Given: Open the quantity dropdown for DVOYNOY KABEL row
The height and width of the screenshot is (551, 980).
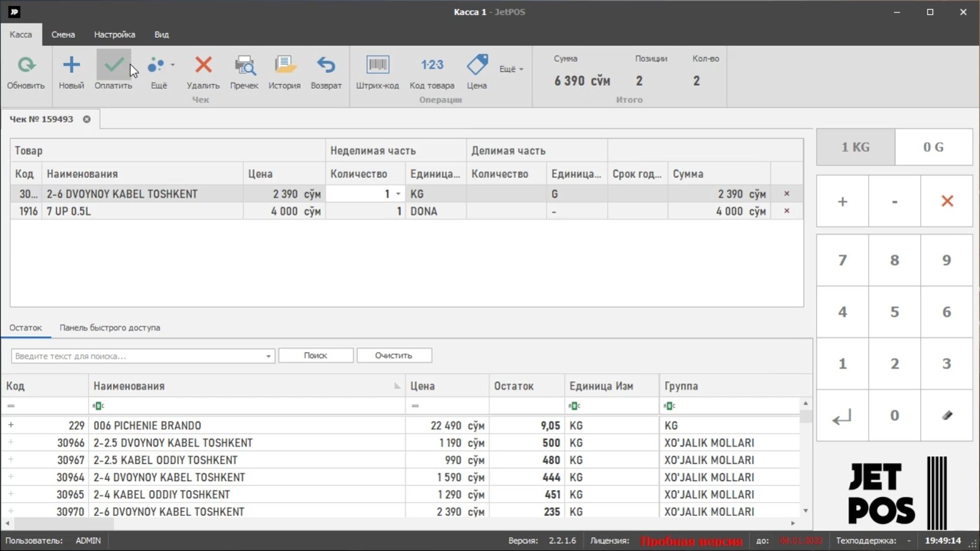Looking at the screenshot, I should click(x=398, y=194).
